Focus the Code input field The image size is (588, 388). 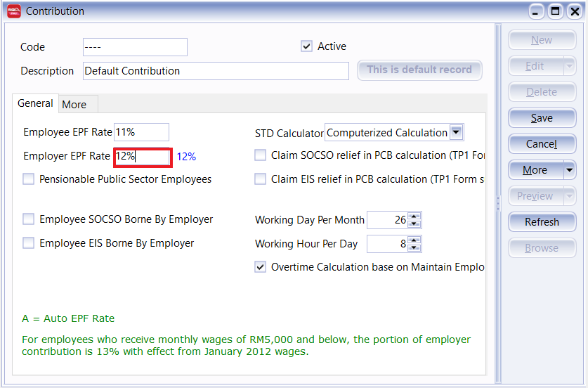tap(135, 47)
